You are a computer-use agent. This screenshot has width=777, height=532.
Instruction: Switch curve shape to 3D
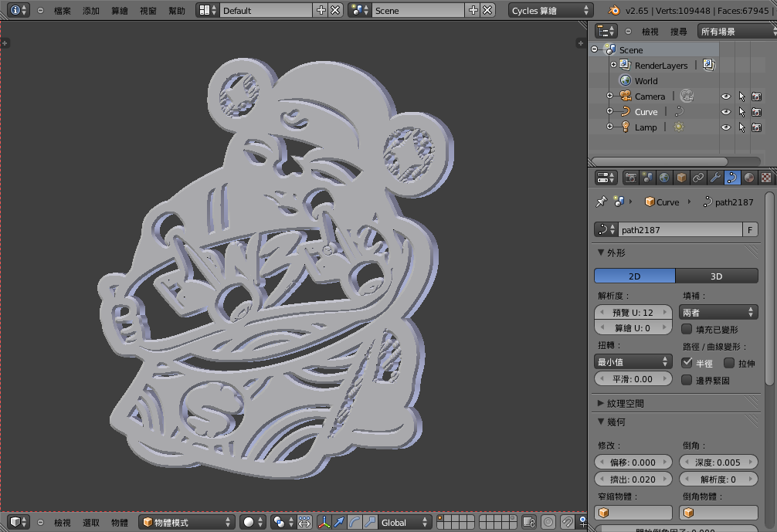tap(717, 276)
